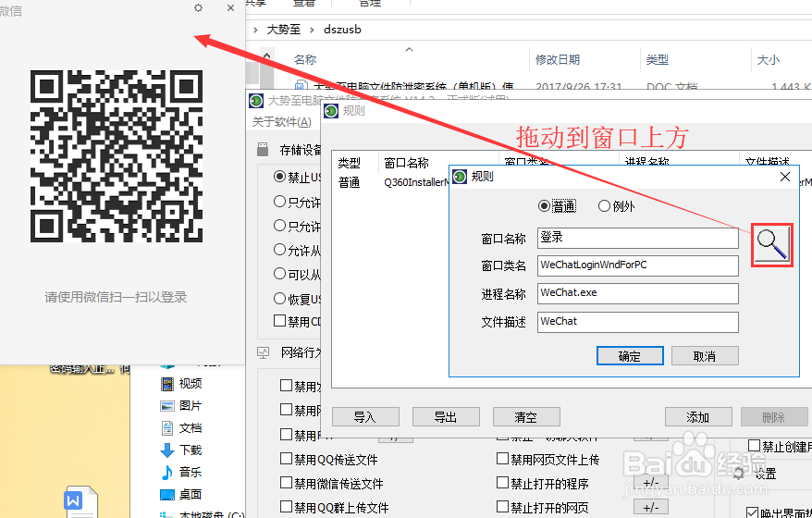This screenshot has height=518, width=812.
Task: Click the 网络行为 section monitor icon
Action: pos(263,353)
